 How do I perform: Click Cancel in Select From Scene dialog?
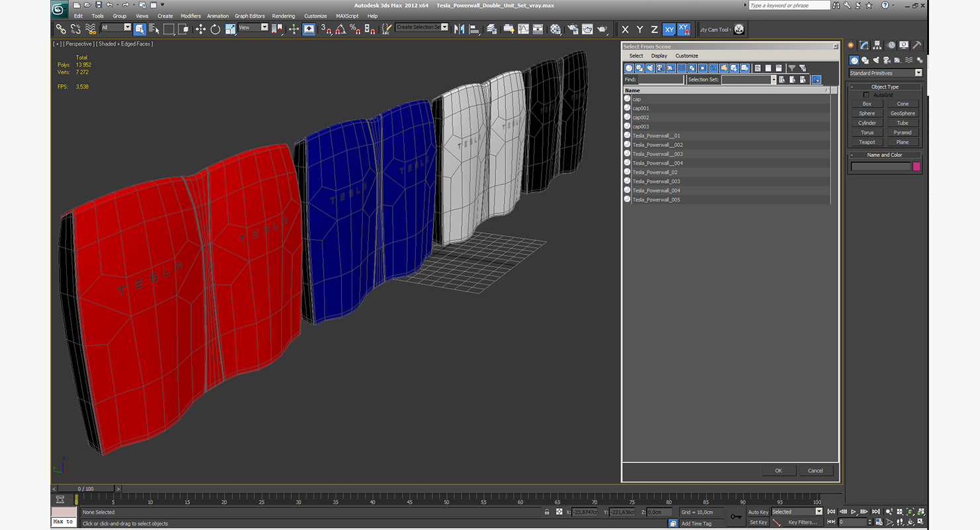click(816, 470)
